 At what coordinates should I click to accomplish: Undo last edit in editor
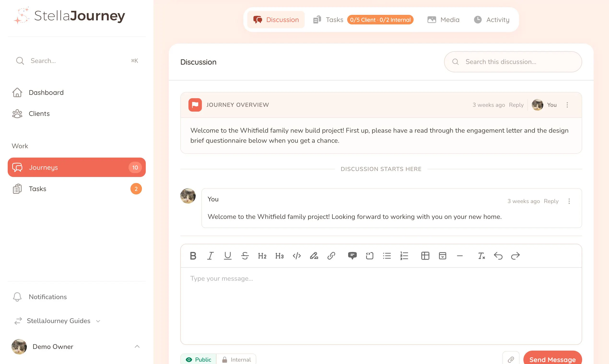pos(498,256)
